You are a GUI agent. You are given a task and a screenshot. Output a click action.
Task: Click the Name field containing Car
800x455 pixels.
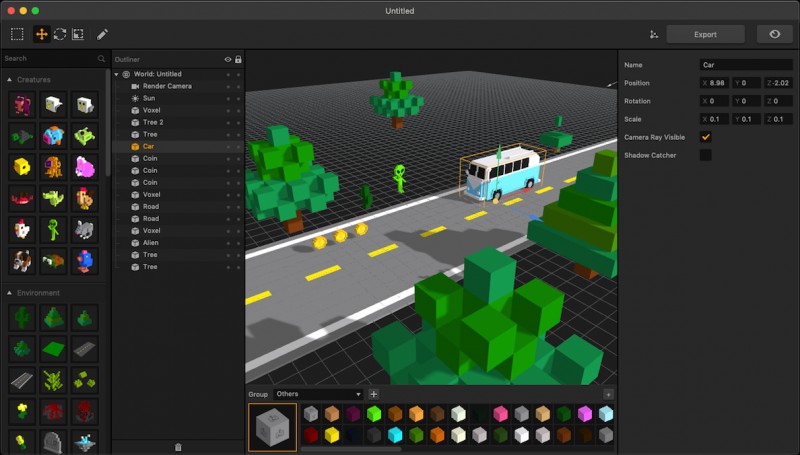click(x=745, y=64)
